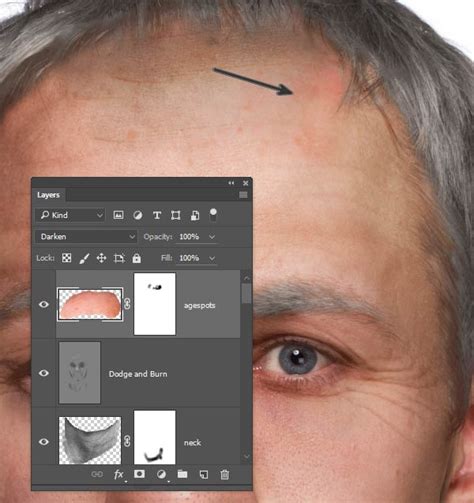Toggle agespots layer mask link icon
Image resolution: width=474 pixels, height=503 pixels.
tap(127, 304)
